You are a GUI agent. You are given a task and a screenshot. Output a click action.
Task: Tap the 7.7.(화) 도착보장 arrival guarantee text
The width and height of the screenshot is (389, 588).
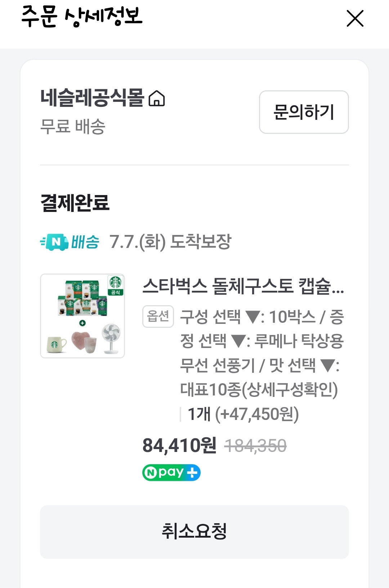[x=170, y=242]
